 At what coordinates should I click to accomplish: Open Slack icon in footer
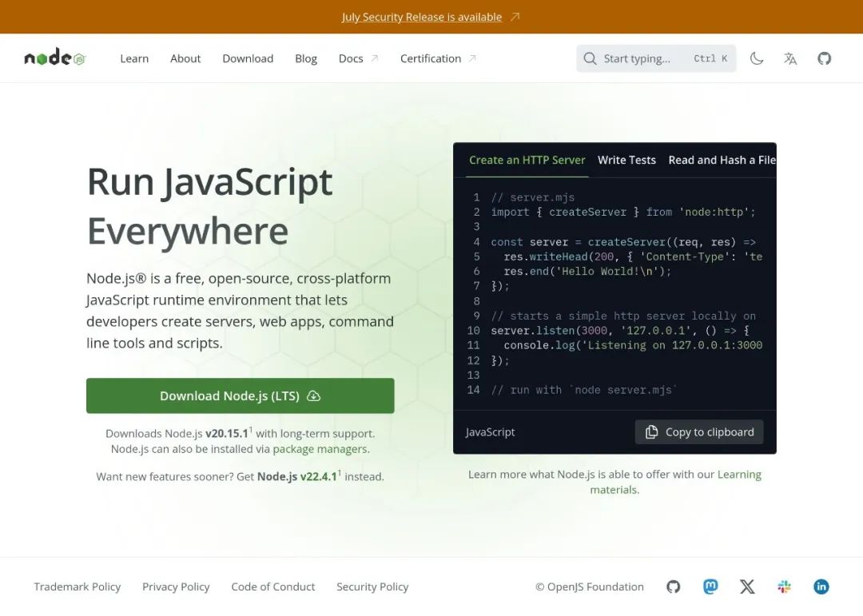(x=785, y=586)
